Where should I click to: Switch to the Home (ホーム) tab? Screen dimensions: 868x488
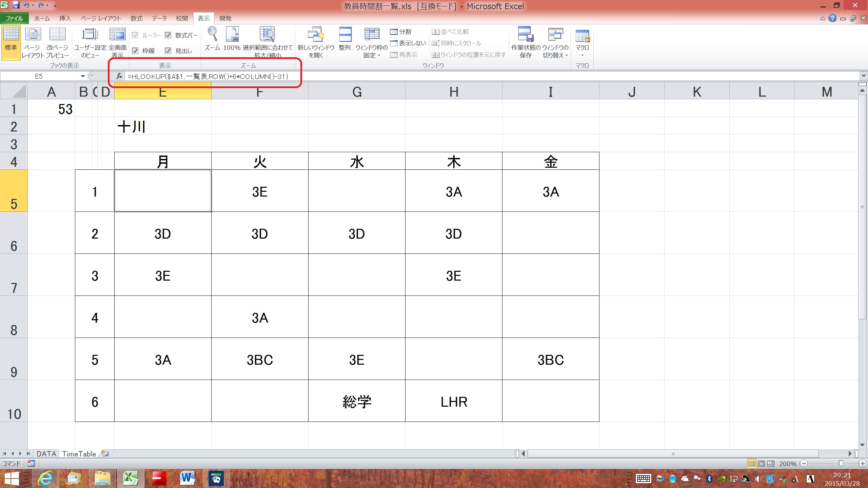pyautogui.click(x=42, y=18)
